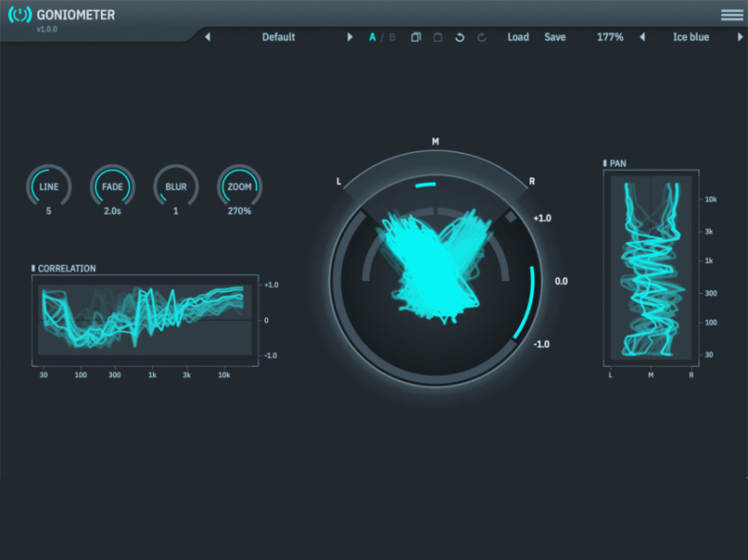Go to previous preset using left arrow
Viewport: 748px width, 560px height.
(207, 37)
